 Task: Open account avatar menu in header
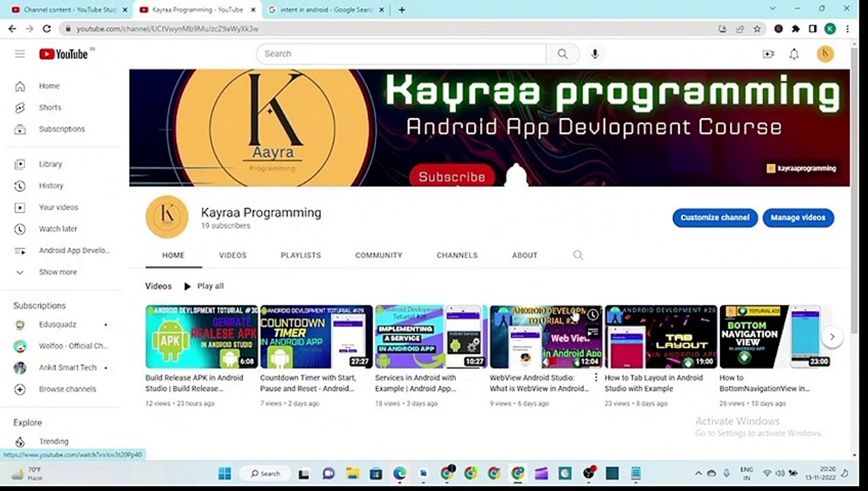[825, 54]
